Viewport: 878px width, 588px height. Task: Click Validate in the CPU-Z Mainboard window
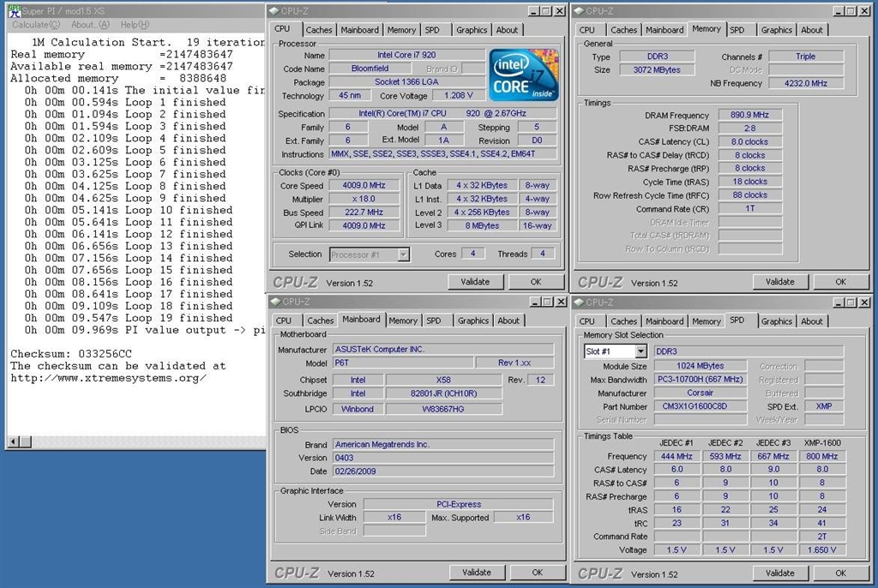[x=477, y=573]
